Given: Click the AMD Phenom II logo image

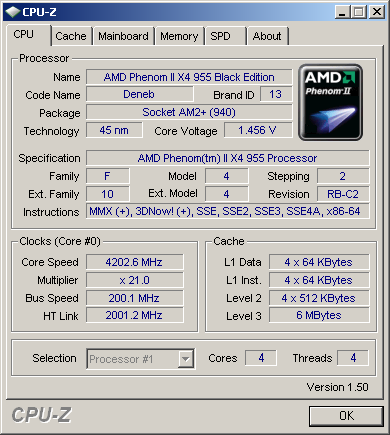Looking at the screenshot, I should 330,102.
